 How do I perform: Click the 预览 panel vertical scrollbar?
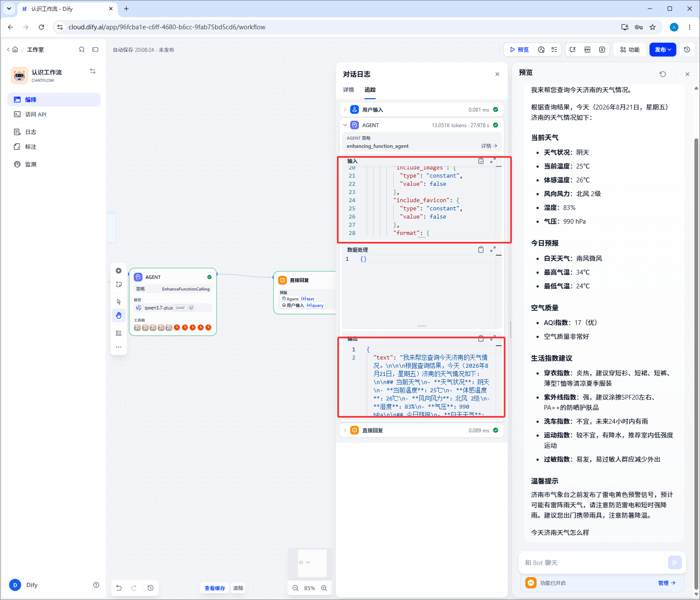696,364
